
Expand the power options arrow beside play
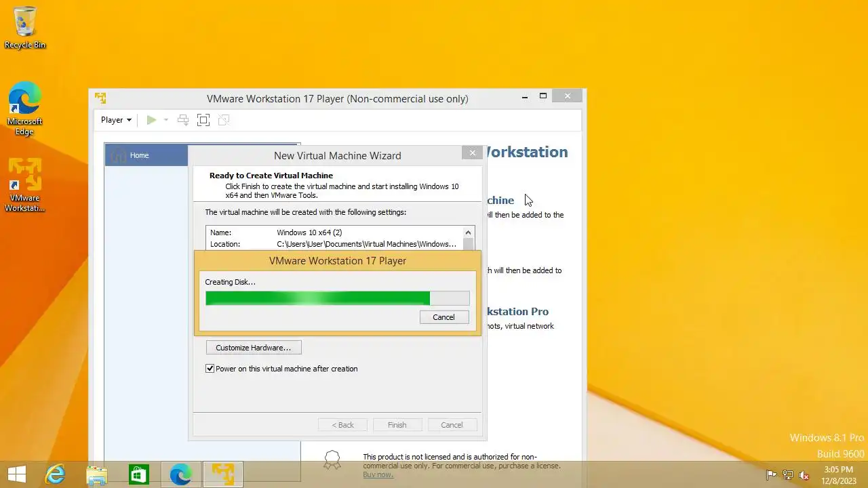tap(165, 120)
